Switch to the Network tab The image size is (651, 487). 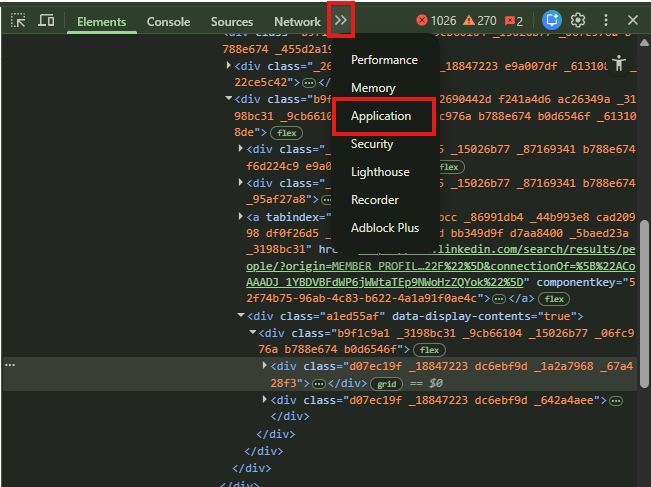[x=297, y=22]
